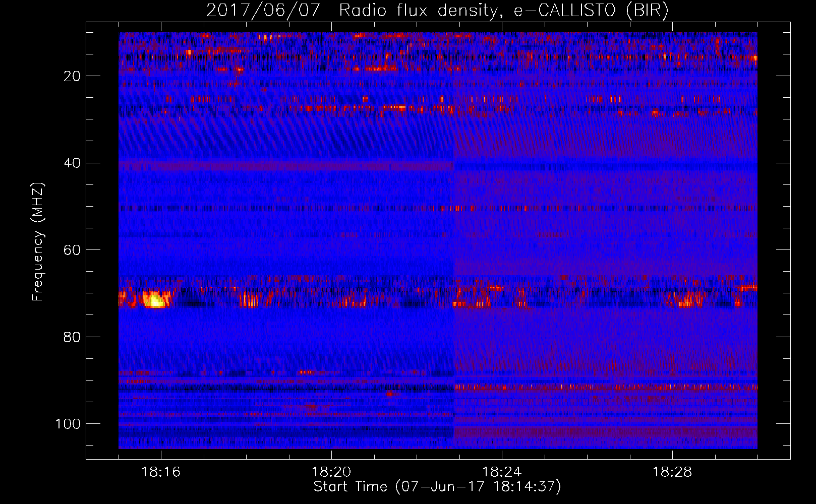Click the 'Start Time (07-Jun-17 18:14:37)' label
This screenshot has width=816, height=504.
pyautogui.click(x=437, y=487)
